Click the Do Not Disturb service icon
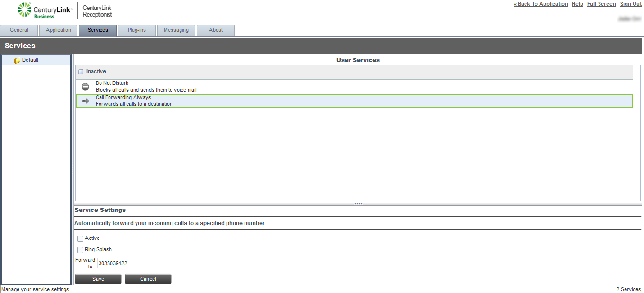This screenshot has width=644, height=293. click(85, 87)
